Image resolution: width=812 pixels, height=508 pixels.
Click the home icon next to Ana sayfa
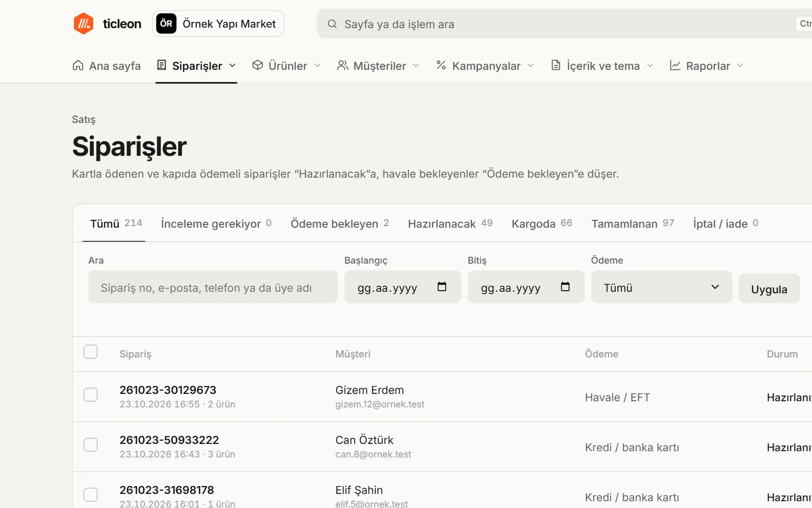(78, 66)
